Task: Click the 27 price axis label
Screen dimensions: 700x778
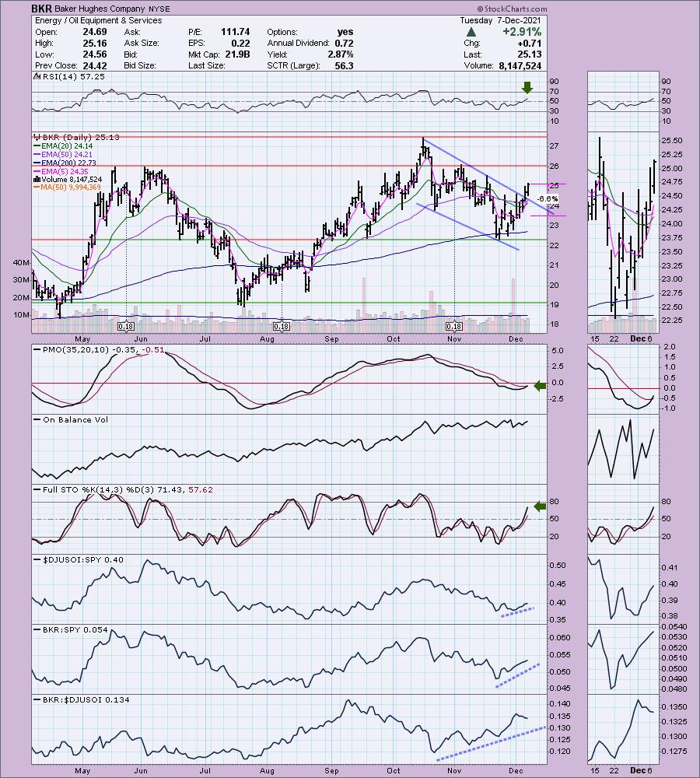Action: (x=554, y=146)
